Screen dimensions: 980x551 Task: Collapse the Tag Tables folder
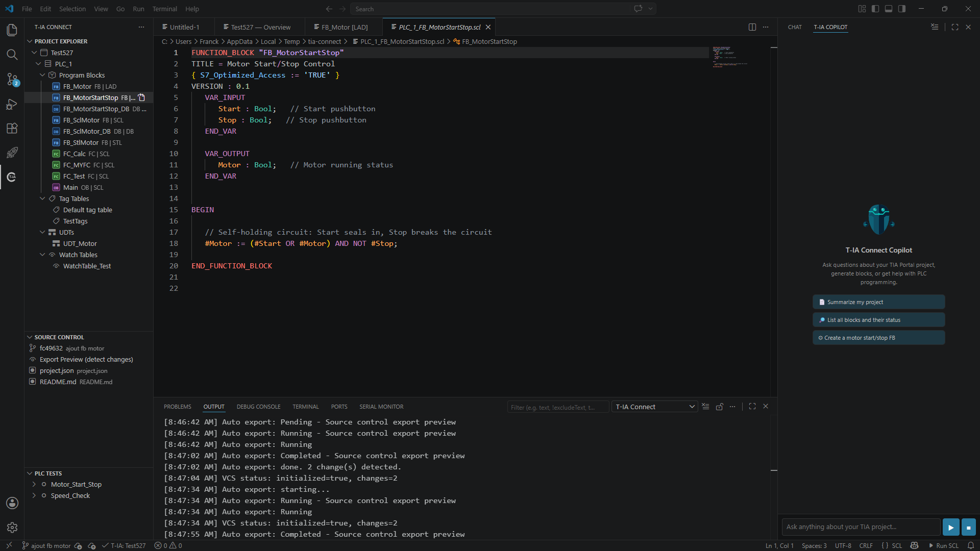point(42,198)
